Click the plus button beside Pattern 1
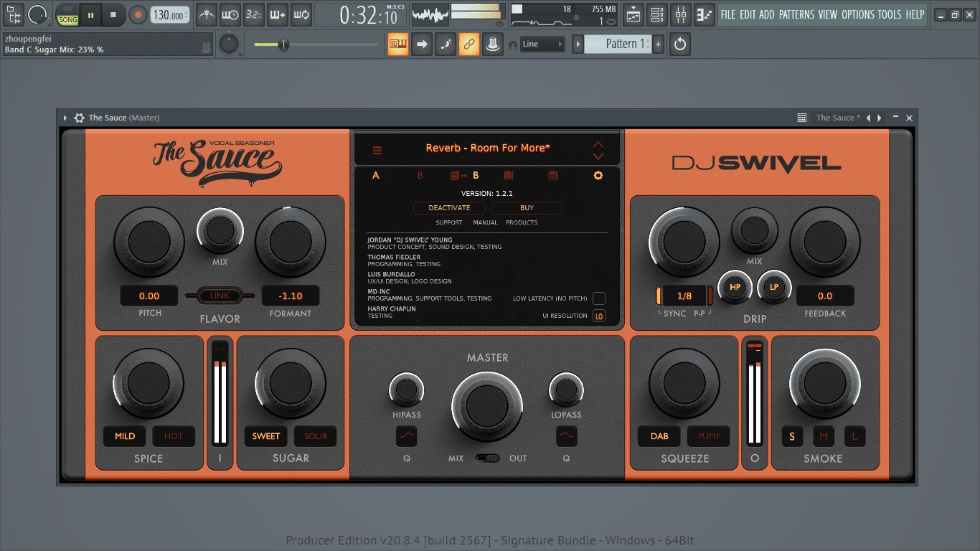This screenshot has width=980, height=551. pyautogui.click(x=658, y=44)
